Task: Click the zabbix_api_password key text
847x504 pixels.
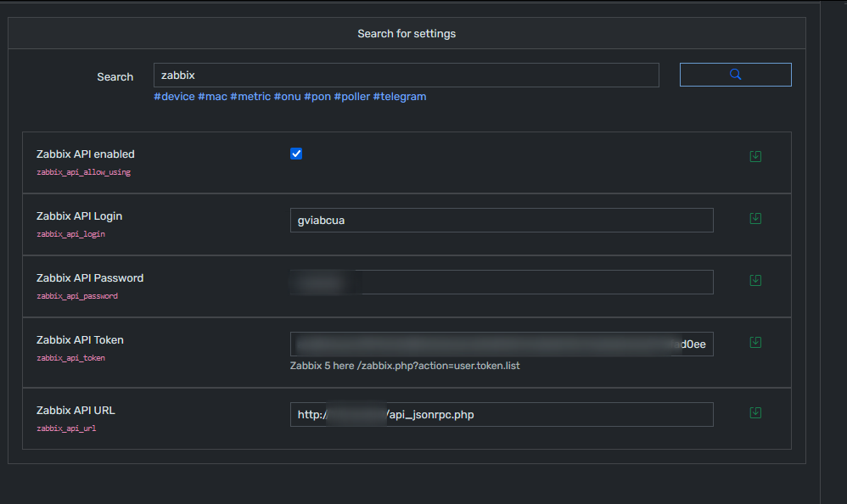Action: (x=77, y=296)
